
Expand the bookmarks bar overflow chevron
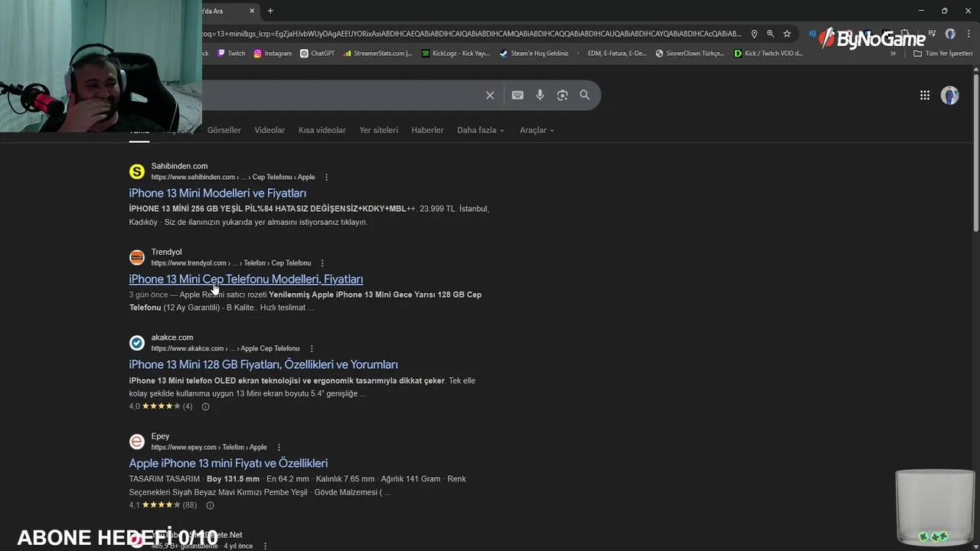(893, 54)
